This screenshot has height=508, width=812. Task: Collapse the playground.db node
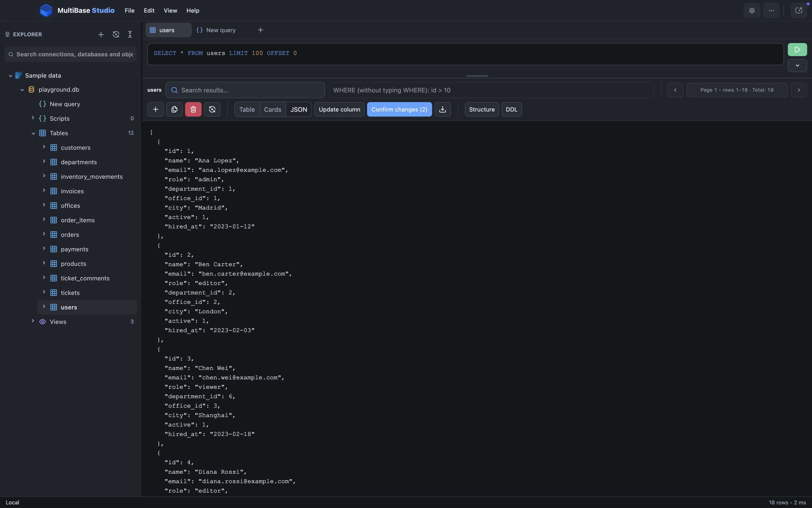pos(22,90)
